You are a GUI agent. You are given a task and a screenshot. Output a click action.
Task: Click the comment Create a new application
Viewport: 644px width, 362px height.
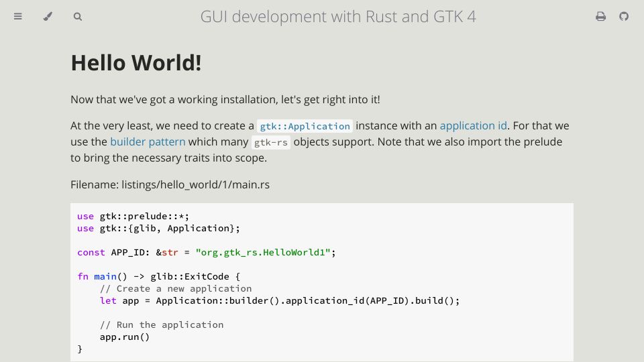click(x=176, y=288)
